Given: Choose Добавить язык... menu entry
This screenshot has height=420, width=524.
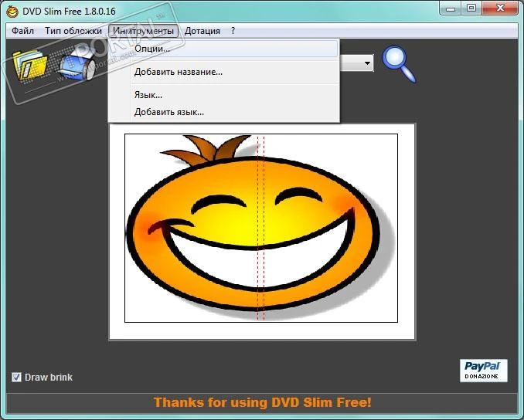Looking at the screenshot, I should click(168, 112).
